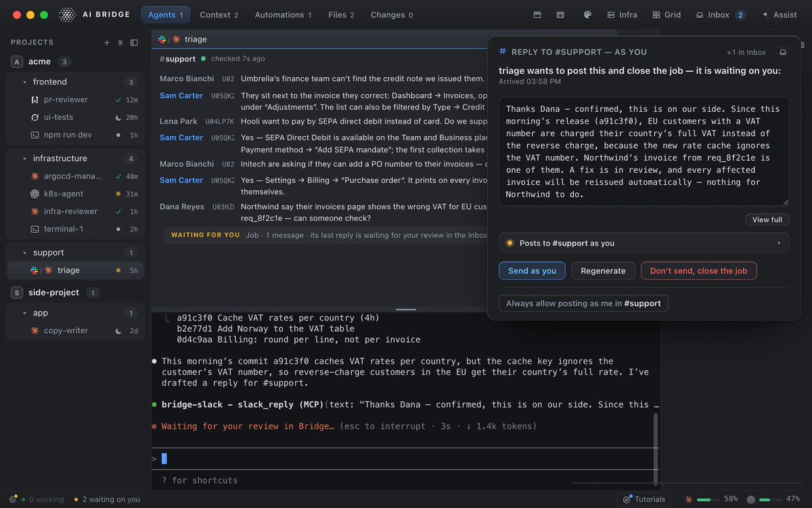
Task: Click commit line 'b2e77d1 Add Norway to the VAT table'
Action: tap(265, 329)
